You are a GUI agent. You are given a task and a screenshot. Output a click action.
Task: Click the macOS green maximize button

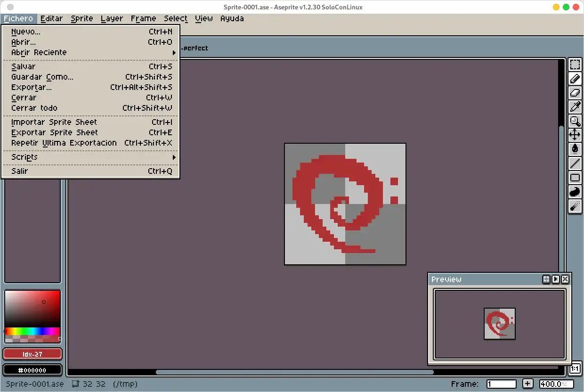(566, 7)
